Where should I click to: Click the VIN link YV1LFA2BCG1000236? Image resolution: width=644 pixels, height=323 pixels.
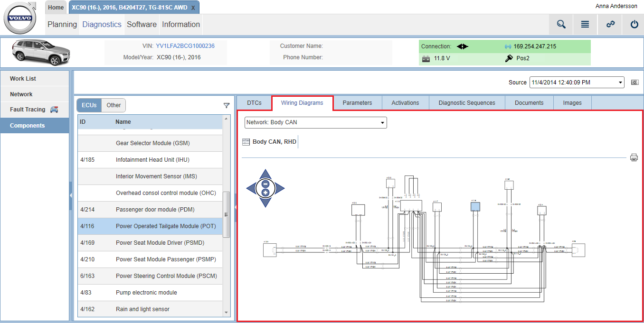[x=185, y=46]
